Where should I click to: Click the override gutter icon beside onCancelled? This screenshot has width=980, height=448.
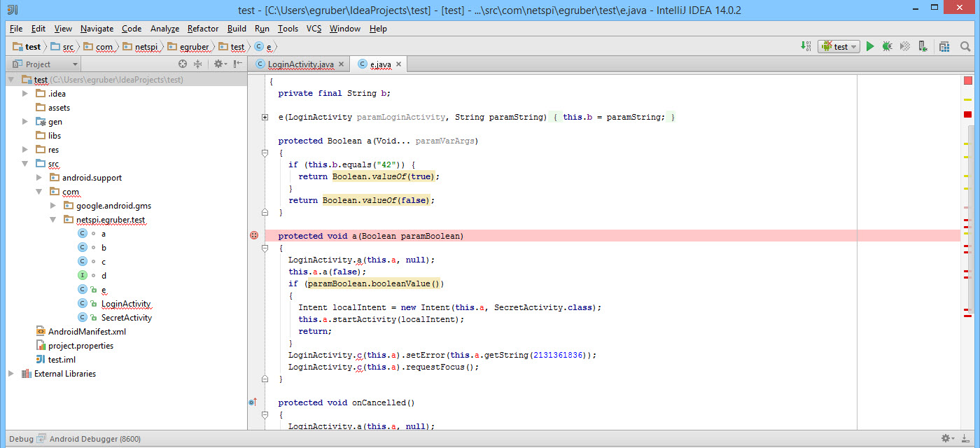coord(253,402)
